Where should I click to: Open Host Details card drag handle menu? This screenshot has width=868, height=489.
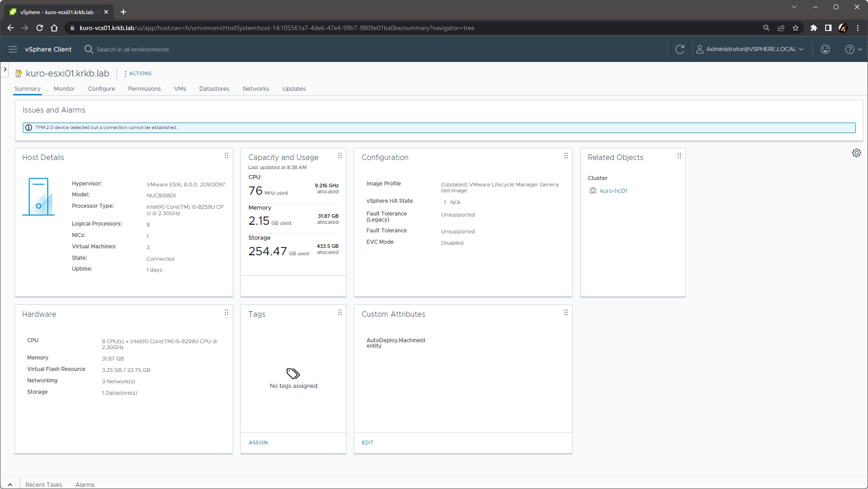226,156
